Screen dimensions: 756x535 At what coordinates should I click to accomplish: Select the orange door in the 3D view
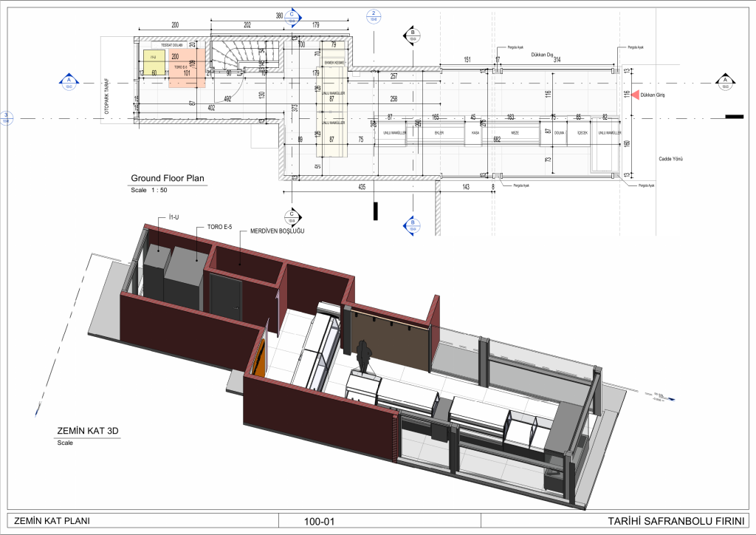(259, 358)
